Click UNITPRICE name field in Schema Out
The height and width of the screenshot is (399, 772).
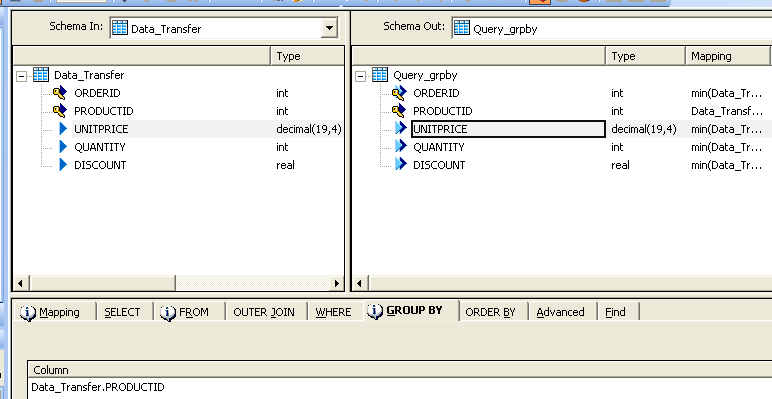pos(508,129)
